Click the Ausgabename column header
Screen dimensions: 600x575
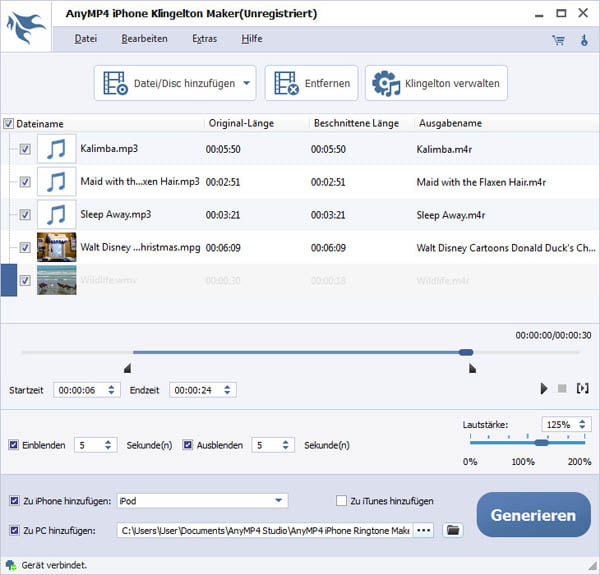(450, 123)
